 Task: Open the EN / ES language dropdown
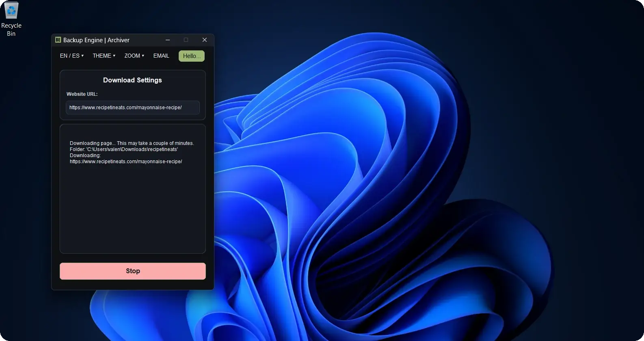pyautogui.click(x=72, y=56)
